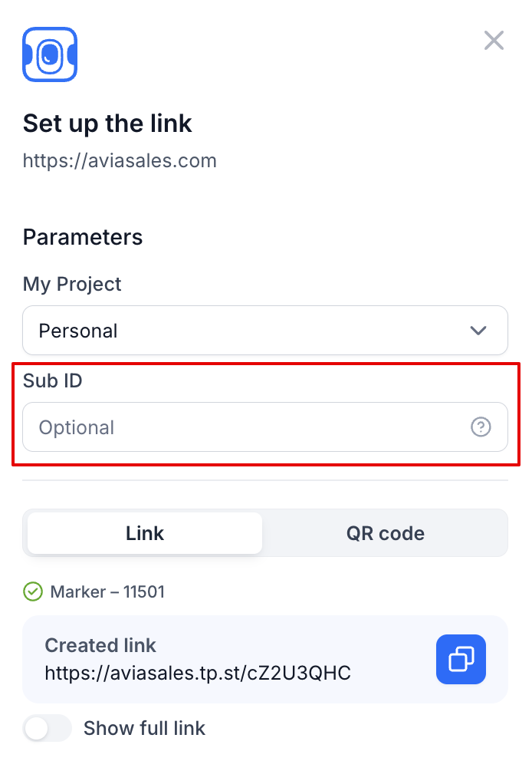Click the Aviasales logo icon
Viewport: 532px width, 761px height.
point(50,54)
